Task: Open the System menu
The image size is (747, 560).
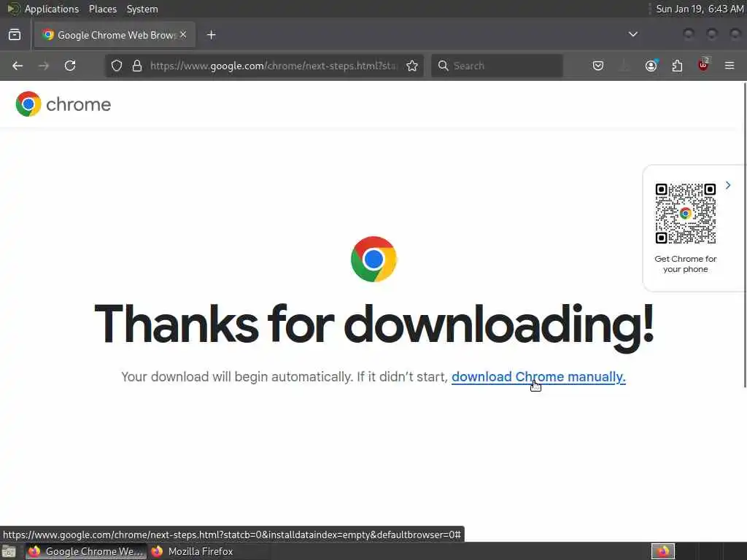Action: [142, 9]
